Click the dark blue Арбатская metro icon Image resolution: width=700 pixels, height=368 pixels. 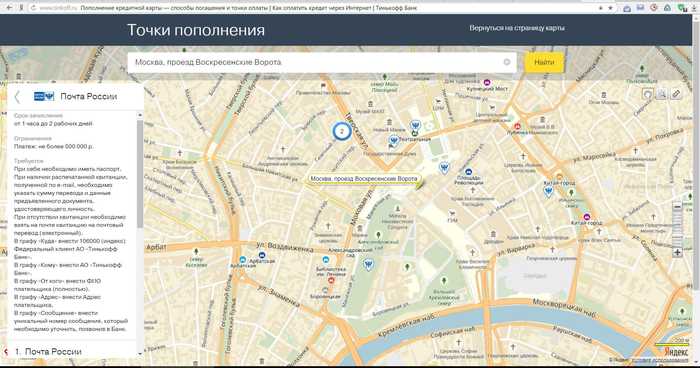[x=262, y=255]
